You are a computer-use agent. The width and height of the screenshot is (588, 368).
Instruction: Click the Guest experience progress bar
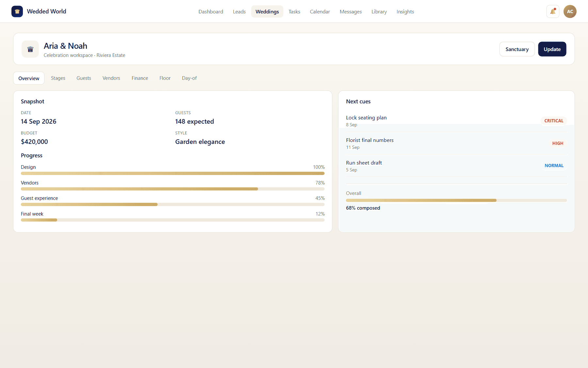pos(173,204)
